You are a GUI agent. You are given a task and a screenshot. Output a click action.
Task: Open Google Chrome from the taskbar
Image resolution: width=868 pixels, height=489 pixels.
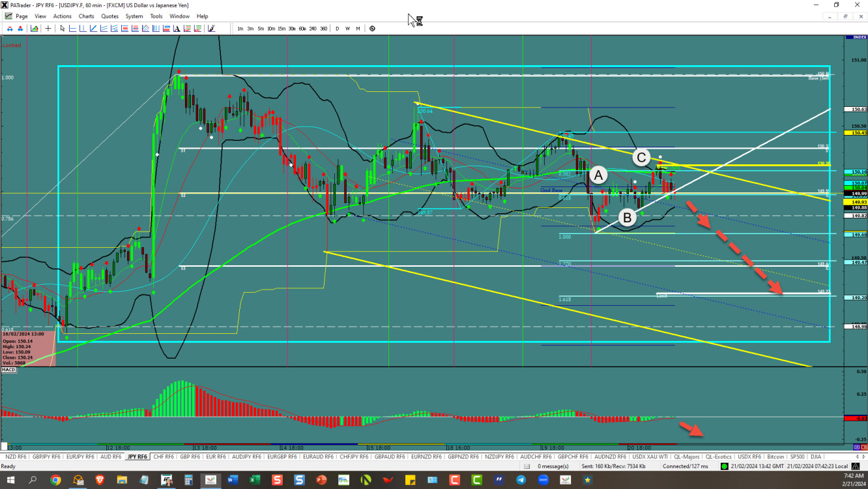(x=56, y=481)
